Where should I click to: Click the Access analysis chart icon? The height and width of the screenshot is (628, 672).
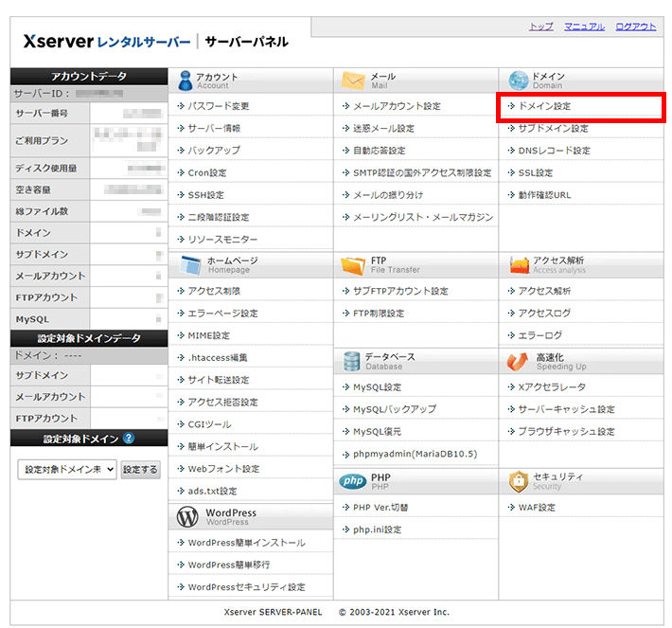(520, 264)
